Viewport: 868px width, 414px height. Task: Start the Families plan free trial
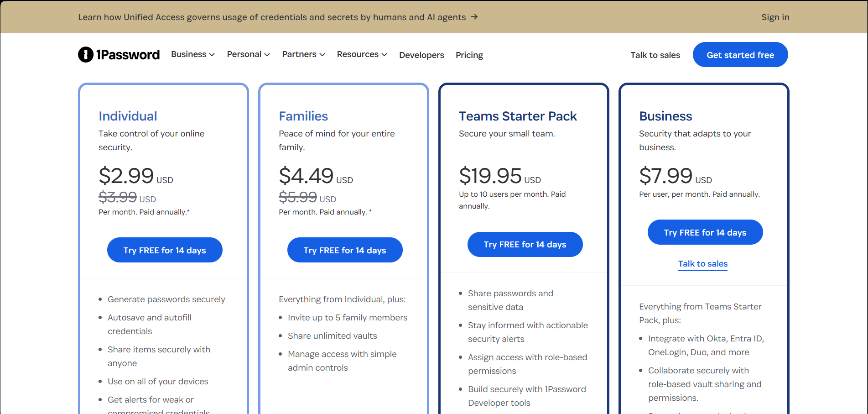tap(345, 250)
